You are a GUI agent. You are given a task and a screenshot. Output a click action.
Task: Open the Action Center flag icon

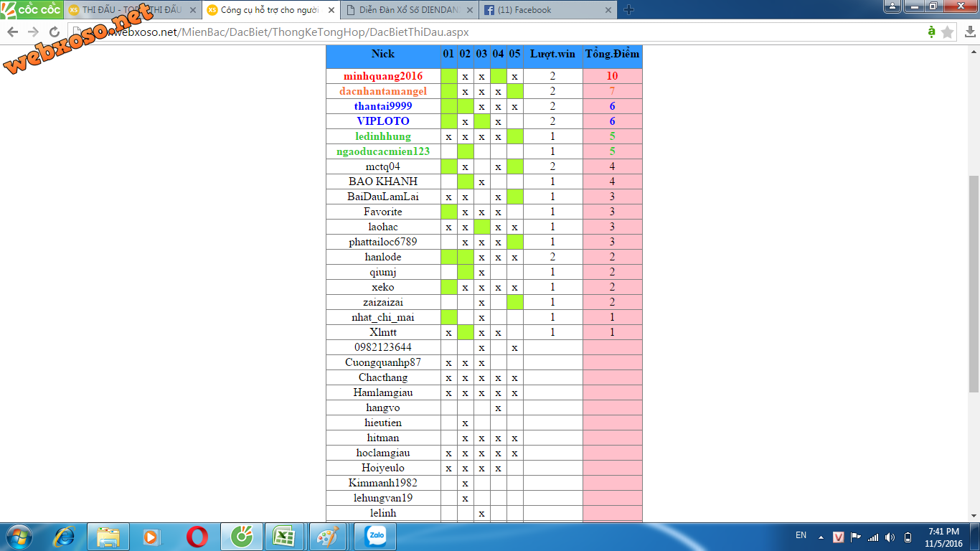point(855,537)
